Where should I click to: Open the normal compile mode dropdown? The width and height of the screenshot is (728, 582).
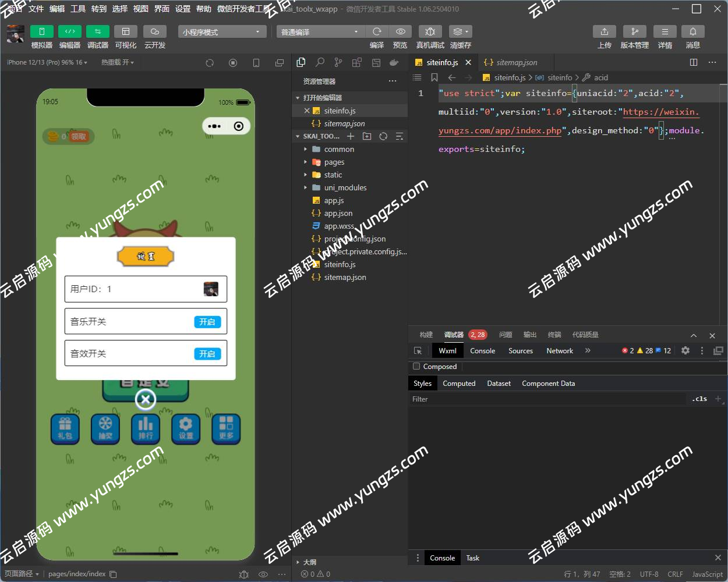(x=319, y=32)
